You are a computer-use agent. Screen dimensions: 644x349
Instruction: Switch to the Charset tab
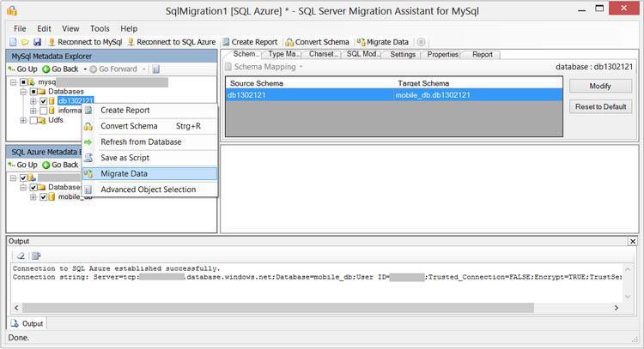click(x=322, y=54)
